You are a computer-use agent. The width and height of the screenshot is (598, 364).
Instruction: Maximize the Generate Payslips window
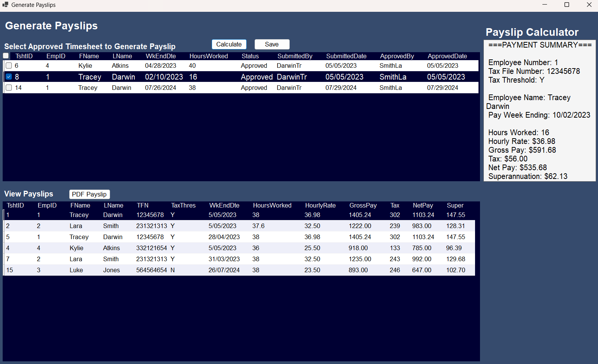[x=566, y=5]
